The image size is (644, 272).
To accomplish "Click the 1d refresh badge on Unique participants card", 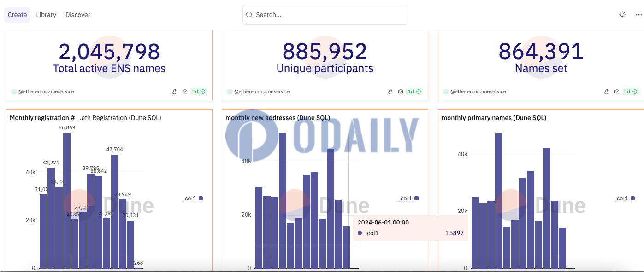I will 414,91.
